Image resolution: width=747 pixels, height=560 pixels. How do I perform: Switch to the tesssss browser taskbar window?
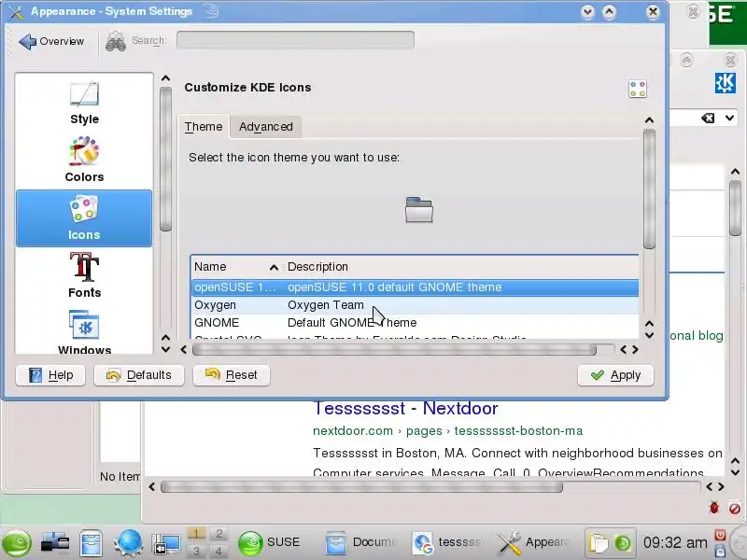pos(447,543)
